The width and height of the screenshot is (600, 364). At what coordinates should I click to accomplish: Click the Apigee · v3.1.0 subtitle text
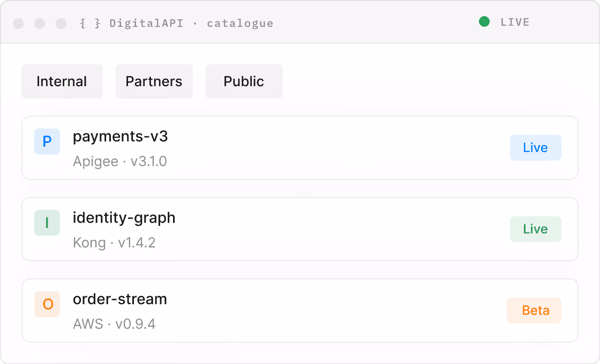(x=120, y=161)
